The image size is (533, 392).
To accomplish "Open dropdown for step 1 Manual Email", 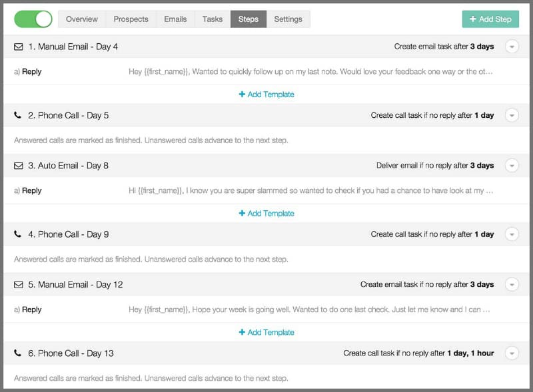I will (512, 47).
